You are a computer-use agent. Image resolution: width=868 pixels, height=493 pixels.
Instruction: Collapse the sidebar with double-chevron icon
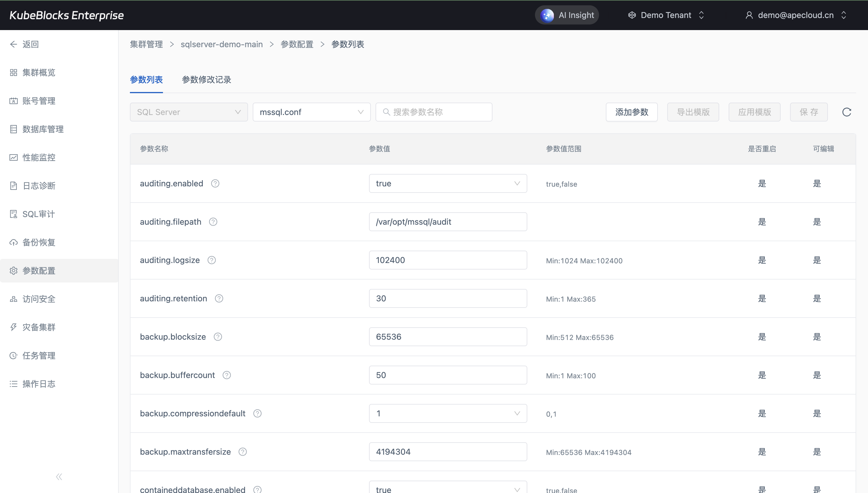(59, 477)
